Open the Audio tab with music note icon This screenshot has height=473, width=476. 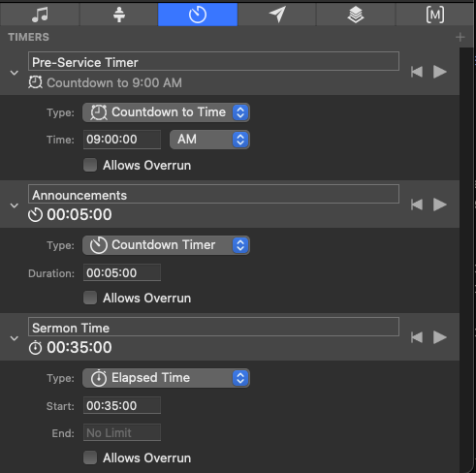click(x=40, y=15)
